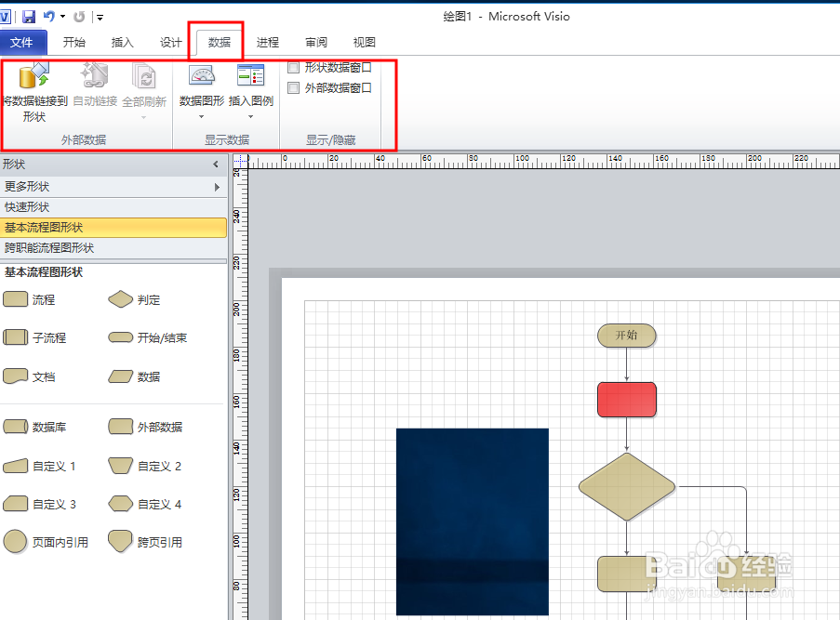840x620 pixels.
Task: Open the 文件 File tab
Action: pos(22,42)
